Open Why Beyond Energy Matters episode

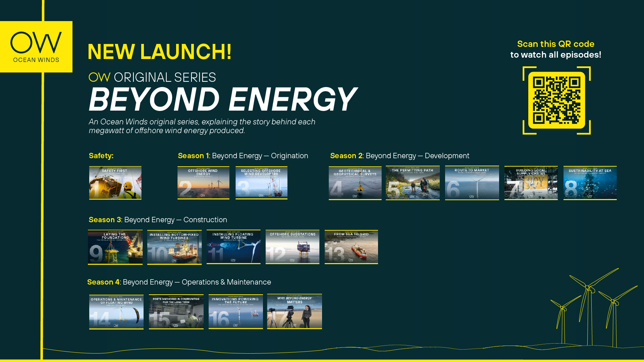click(294, 311)
